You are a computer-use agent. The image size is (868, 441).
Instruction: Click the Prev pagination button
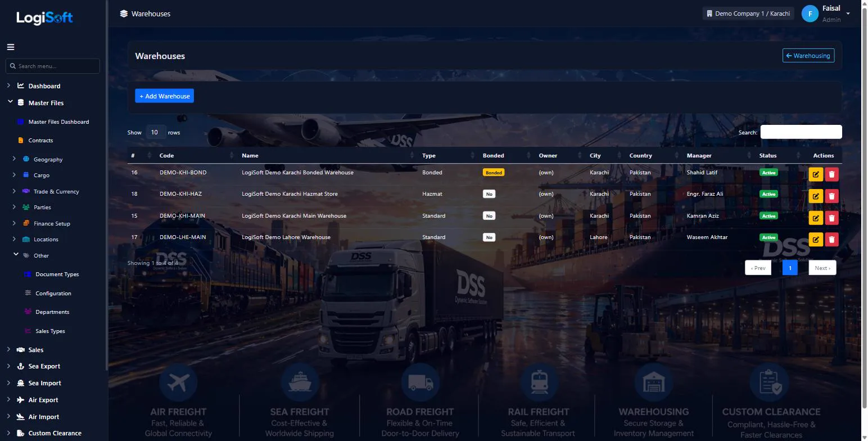pos(758,268)
